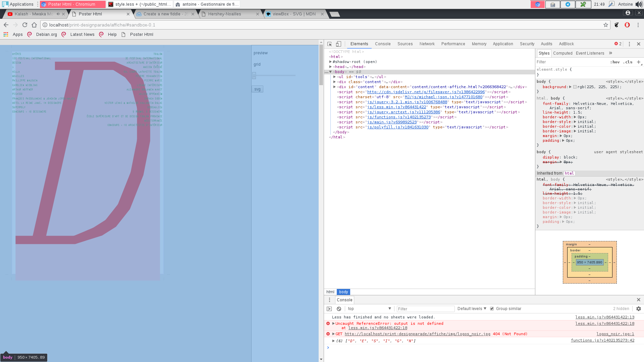Open console settings gear icon
Image resolution: width=644 pixels, height=362 pixels.
click(x=638, y=309)
